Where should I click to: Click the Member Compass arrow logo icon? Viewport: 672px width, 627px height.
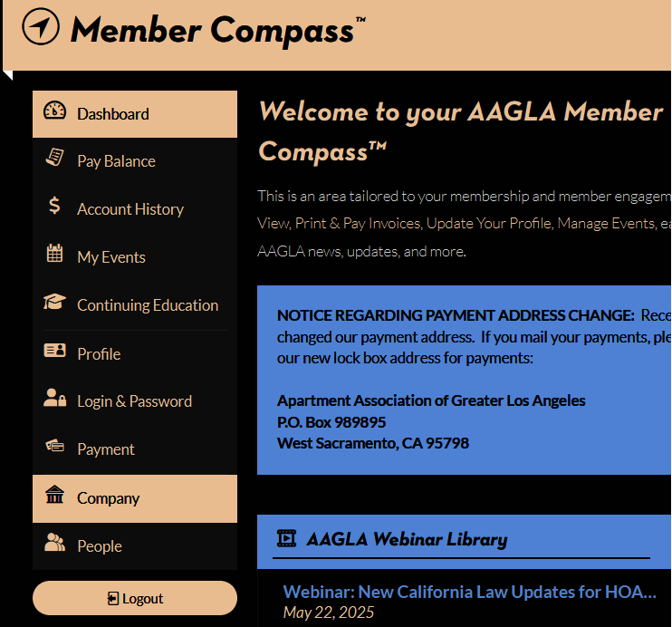coord(40,28)
